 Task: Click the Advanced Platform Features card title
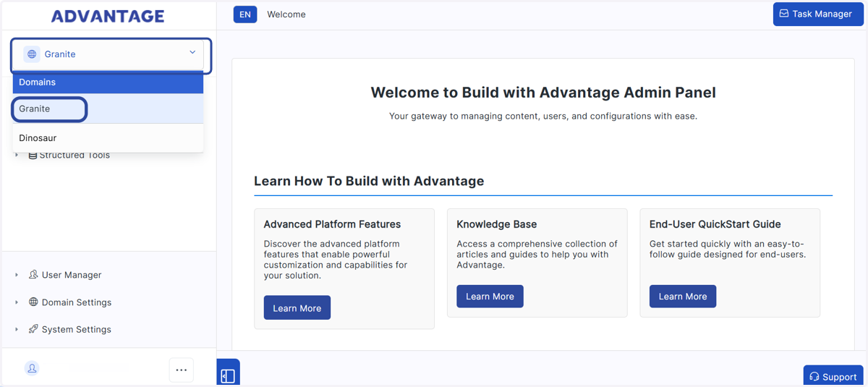click(333, 224)
